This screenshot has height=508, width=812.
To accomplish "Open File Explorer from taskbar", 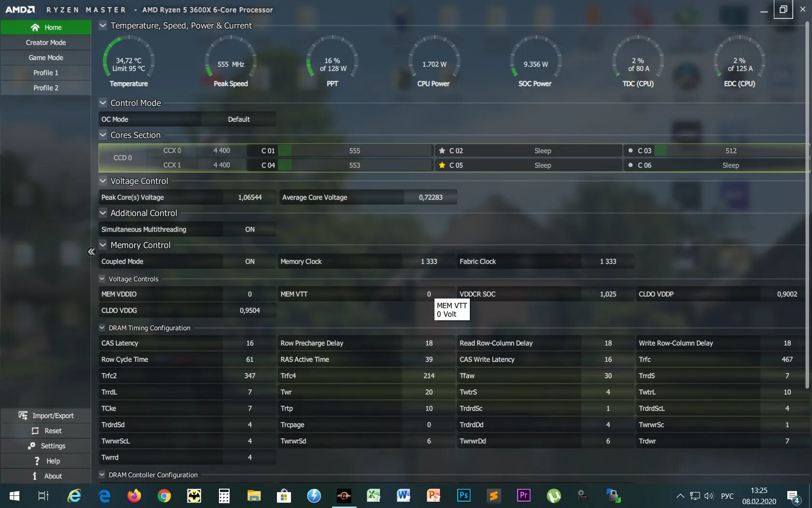I will pyautogui.click(x=254, y=496).
